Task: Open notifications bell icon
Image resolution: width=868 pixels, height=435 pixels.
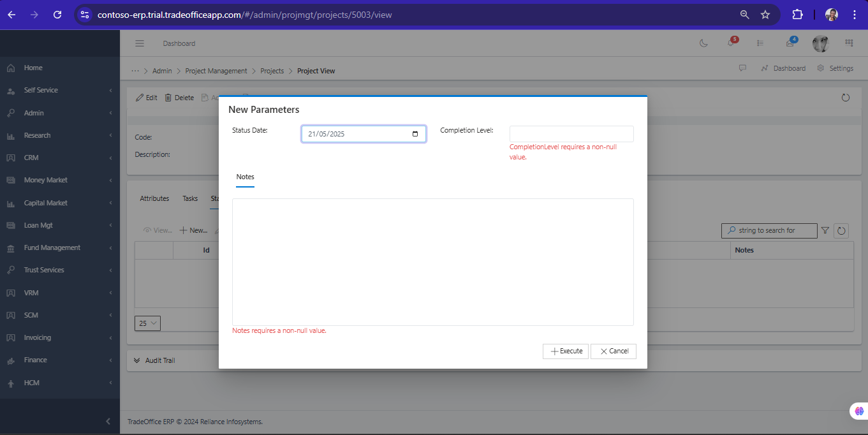Action: (x=731, y=43)
